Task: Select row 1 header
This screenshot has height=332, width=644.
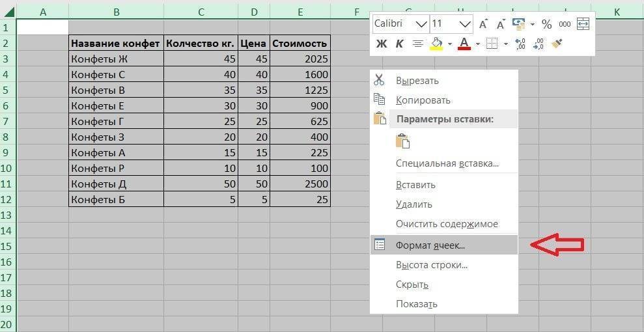Action: click(8, 27)
